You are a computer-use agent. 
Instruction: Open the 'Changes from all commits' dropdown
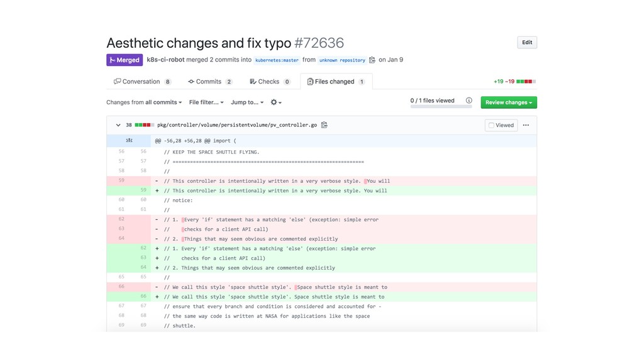(x=144, y=102)
